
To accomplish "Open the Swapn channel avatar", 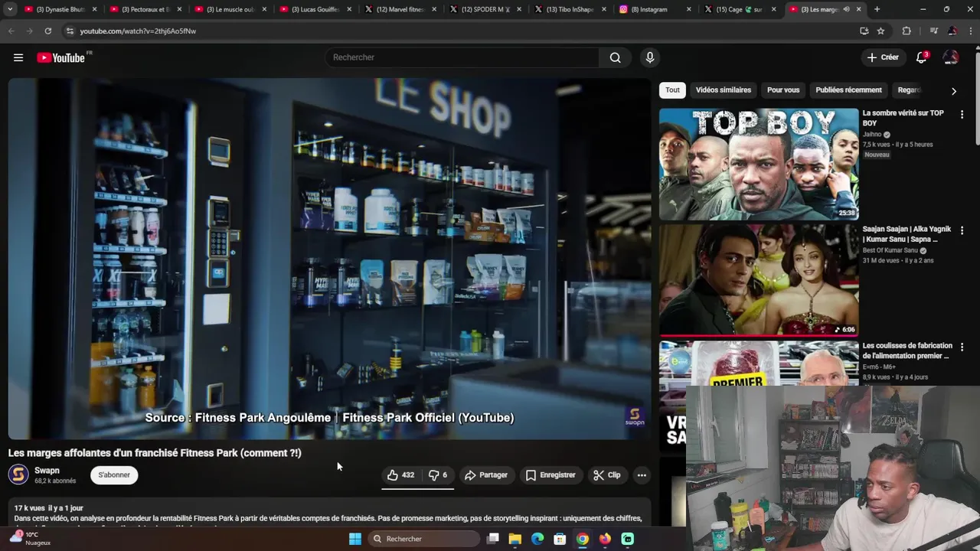I will click(x=18, y=474).
